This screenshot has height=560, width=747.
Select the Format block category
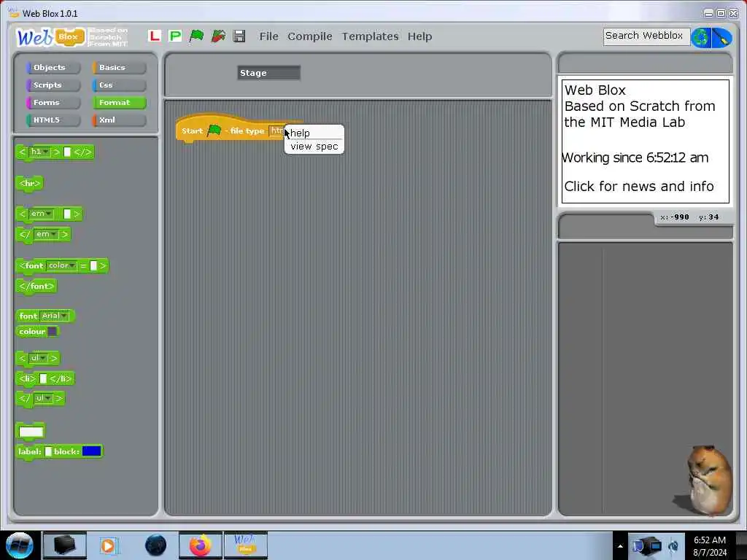(119, 102)
